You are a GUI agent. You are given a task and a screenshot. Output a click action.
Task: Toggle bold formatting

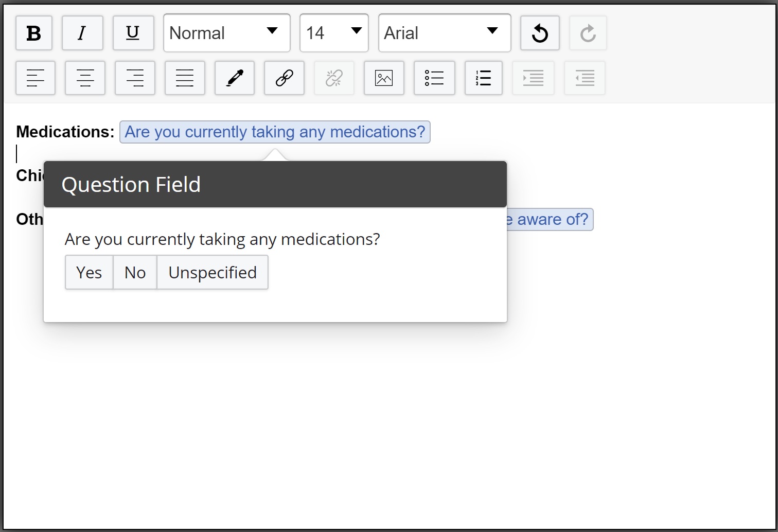tap(33, 33)
